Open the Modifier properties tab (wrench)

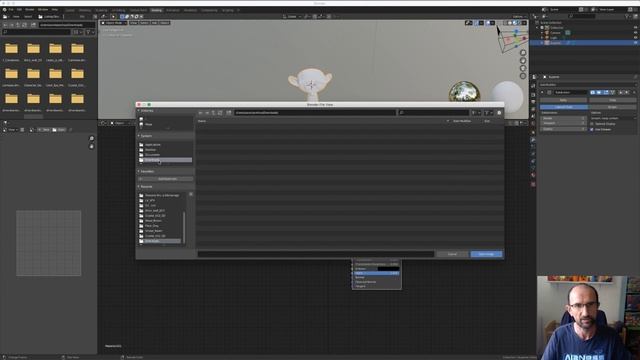click(x=533, y=140)
